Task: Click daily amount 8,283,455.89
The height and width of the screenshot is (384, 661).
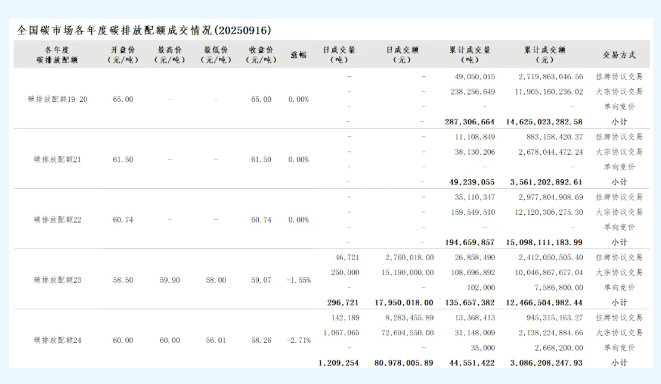Action: click(x=409, y=318)
